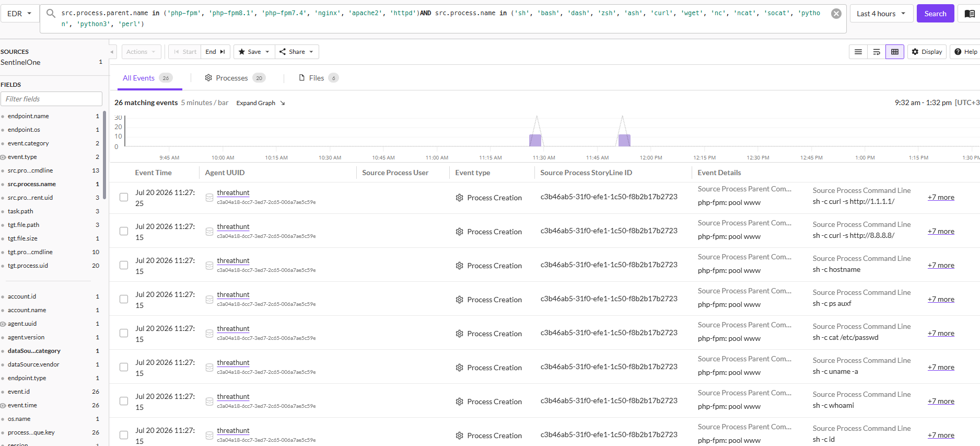Viewport: 980px width, 446px height.
Task: Select checkbox for the ps auxf event
Action: 124,299
